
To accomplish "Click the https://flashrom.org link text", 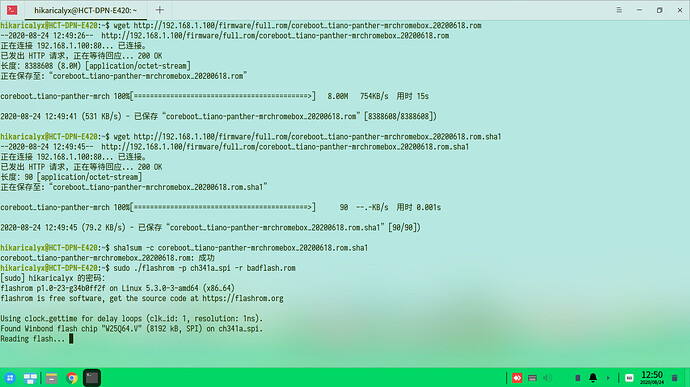I will coord(243,299).
